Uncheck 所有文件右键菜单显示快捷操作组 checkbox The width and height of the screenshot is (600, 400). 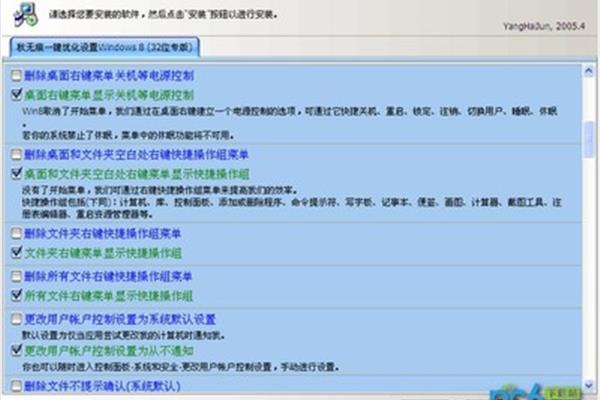pos(16,296)
